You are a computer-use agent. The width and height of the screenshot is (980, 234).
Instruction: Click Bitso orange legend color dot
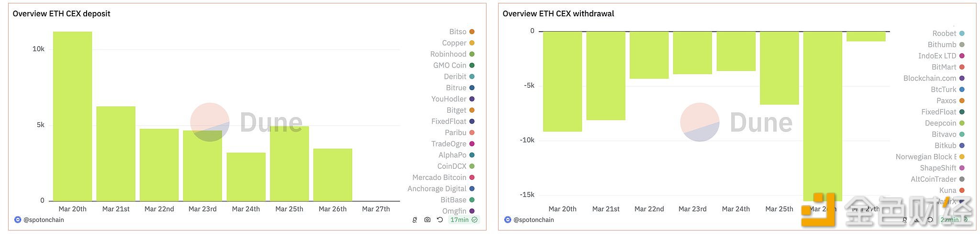coord(472,32)
